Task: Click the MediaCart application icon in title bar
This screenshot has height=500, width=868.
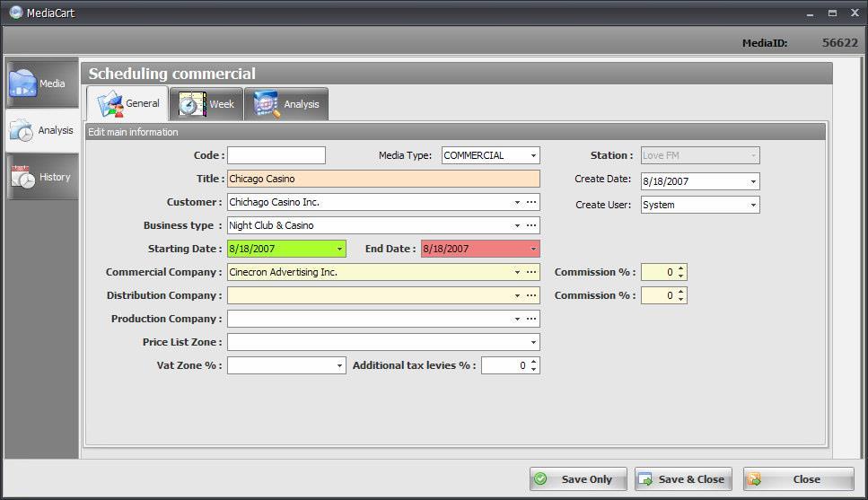Action: click(x=16, y=13)
